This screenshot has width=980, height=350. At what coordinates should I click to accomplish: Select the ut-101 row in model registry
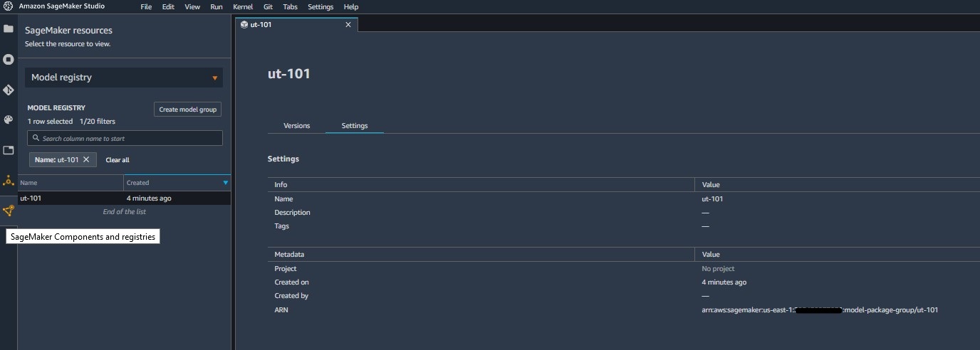click(124, 198)
